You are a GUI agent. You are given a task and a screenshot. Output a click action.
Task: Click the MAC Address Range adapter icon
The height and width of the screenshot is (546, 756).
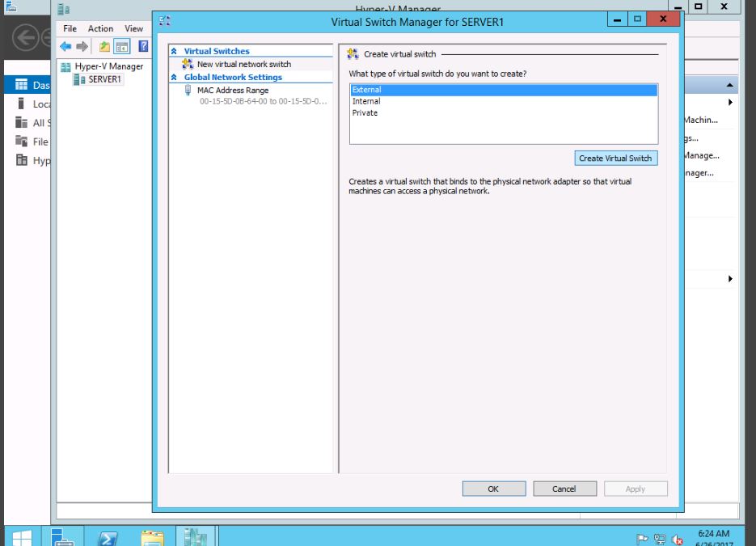pos(188,91)
